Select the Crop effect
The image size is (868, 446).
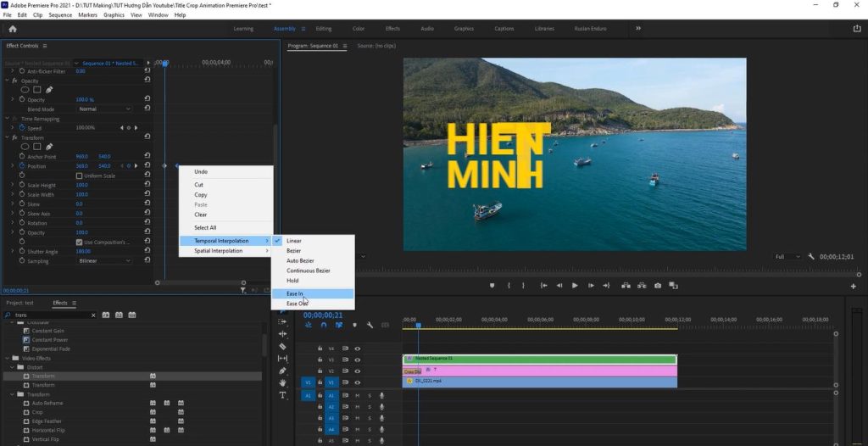37,412
